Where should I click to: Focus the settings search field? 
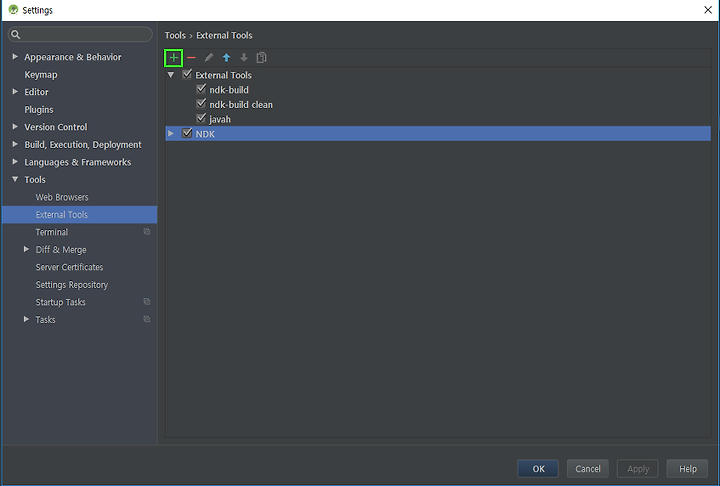pos(80,34)
